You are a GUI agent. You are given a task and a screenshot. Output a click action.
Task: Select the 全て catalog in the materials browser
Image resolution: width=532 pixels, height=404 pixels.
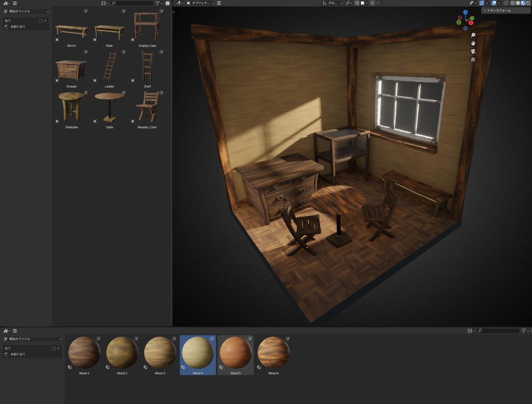coord(8,349)
